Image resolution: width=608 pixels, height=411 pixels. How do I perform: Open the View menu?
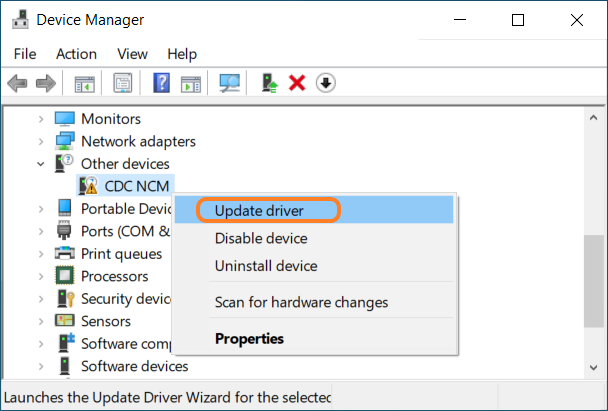point(132,53)
